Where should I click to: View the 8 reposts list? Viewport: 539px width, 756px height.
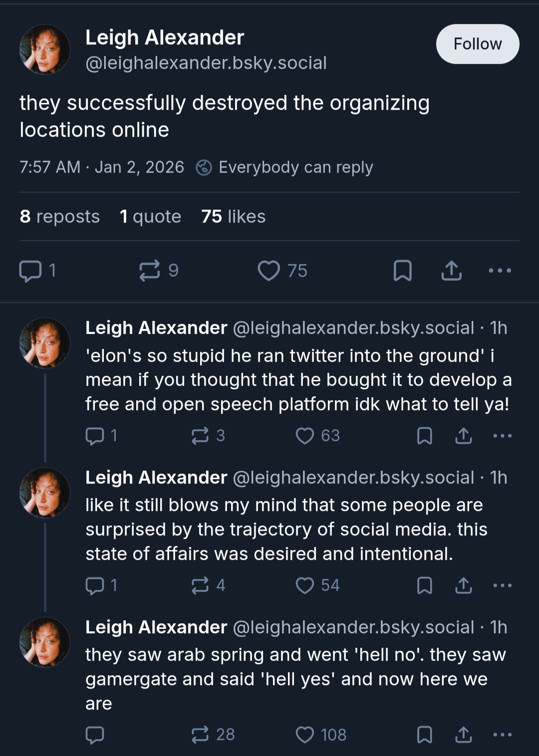[60, 217]
